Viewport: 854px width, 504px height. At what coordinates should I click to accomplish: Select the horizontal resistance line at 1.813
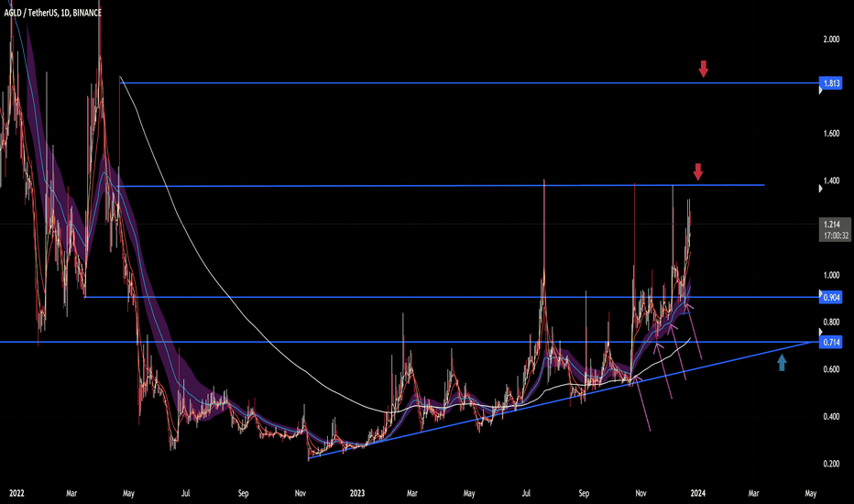468,82
